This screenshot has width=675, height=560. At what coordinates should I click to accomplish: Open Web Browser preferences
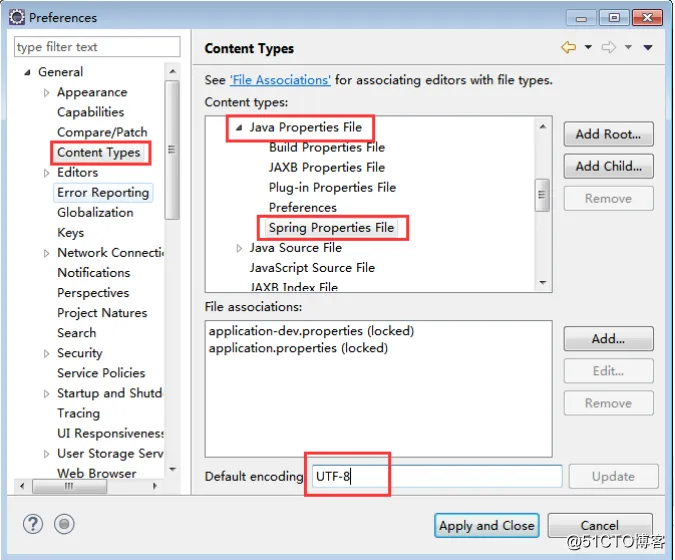pyautogui.click(x=96, y=473)
